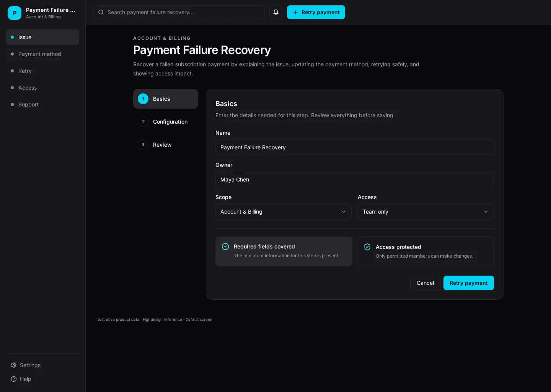Select Issue in the sidebar
Image resolution: width=551 pixels, height=392 pixels.
(x=42, y=37)
